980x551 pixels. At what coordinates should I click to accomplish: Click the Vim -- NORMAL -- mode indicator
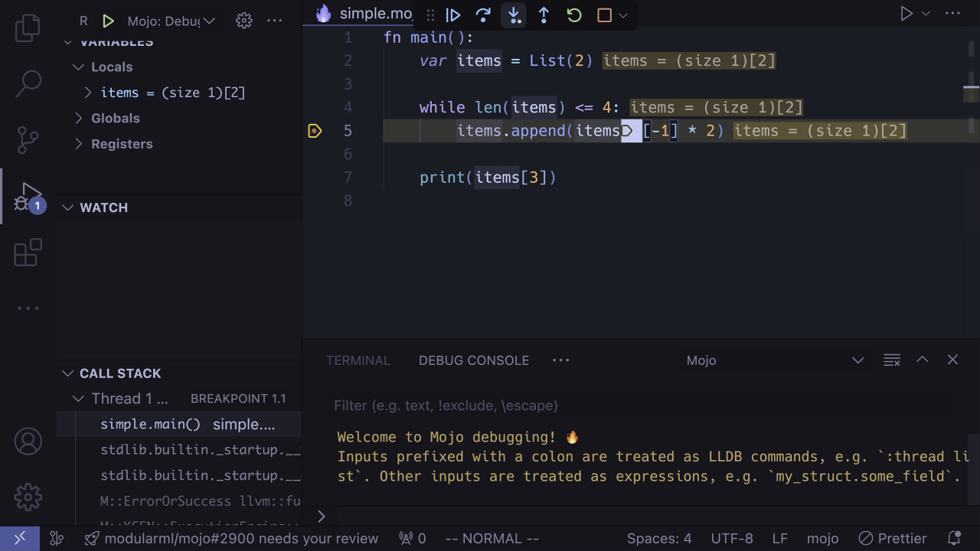(492, 539)
